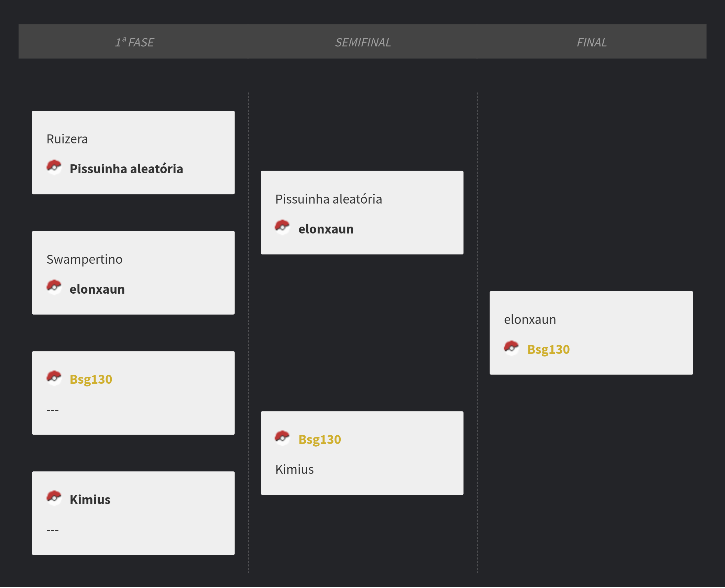The height and width of the screenshot is (588, 725).
Task: Open the Swampertino player name
Action: (x=85, y=259)
